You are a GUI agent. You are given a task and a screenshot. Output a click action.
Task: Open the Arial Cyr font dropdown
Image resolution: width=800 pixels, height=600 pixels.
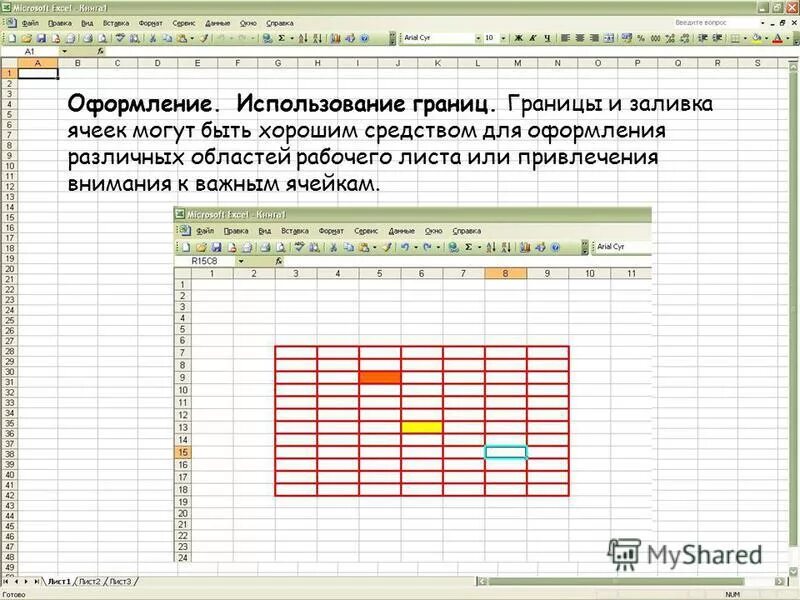tap(480, 40)
